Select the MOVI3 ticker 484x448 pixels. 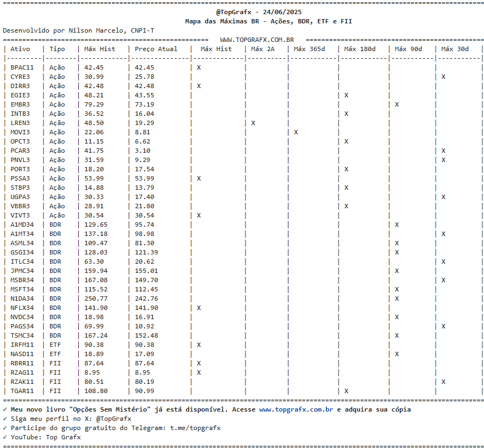(x=20, y=132)
